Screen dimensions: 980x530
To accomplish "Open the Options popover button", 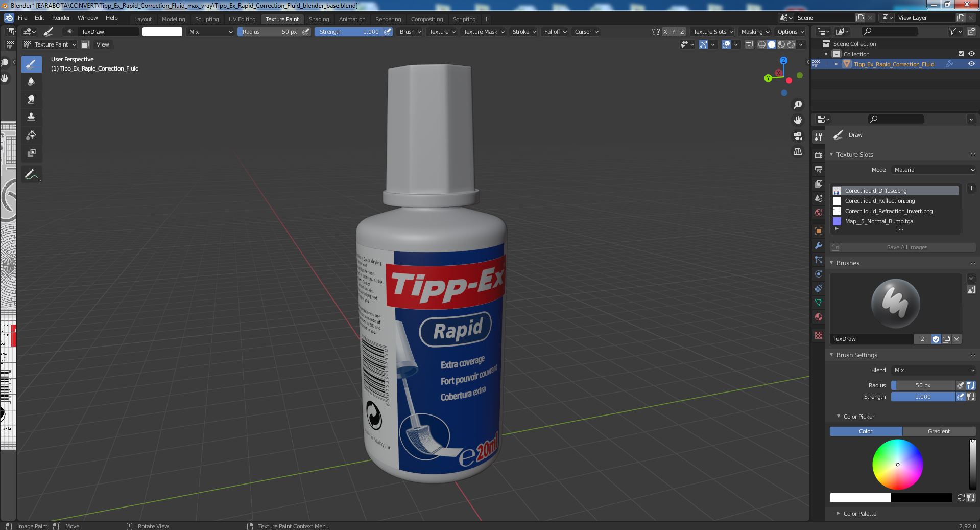I will click(790, 32).
